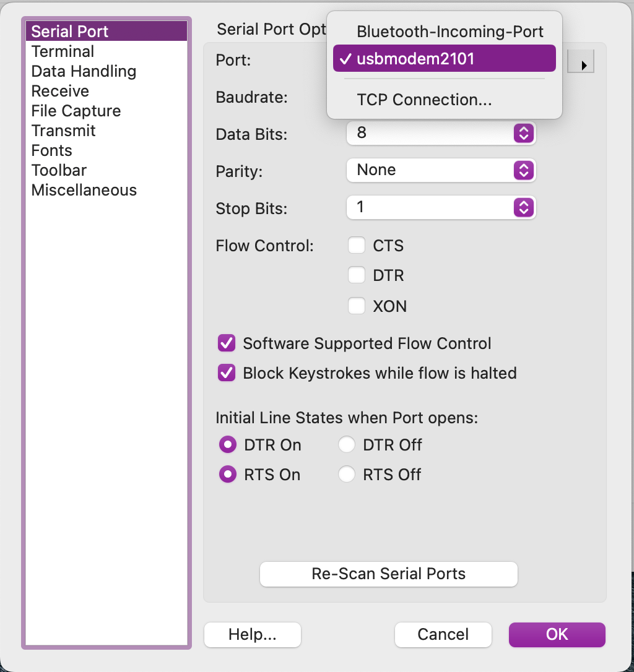
Task: Enable DTR flow control checkbox
Action: pyautogui.click(x=357, y=275)
